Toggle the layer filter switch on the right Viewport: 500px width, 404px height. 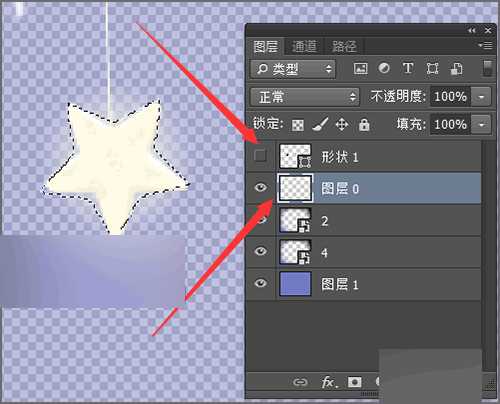click(487, 68)
